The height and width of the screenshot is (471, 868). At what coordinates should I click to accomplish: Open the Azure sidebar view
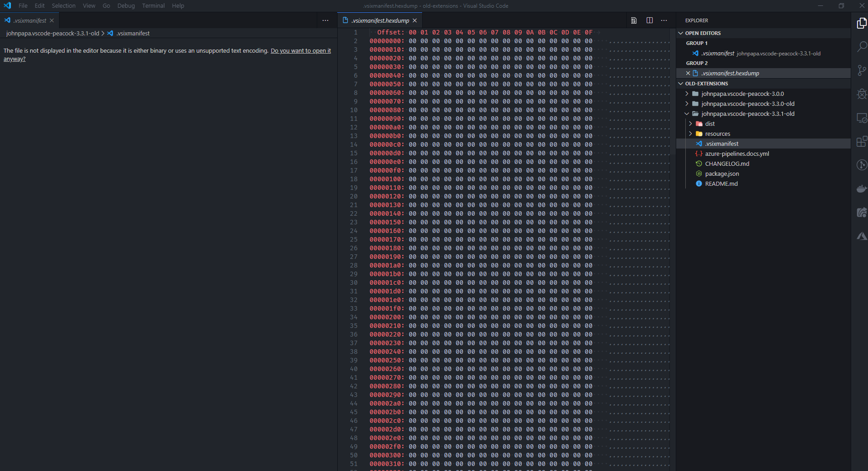862,236
